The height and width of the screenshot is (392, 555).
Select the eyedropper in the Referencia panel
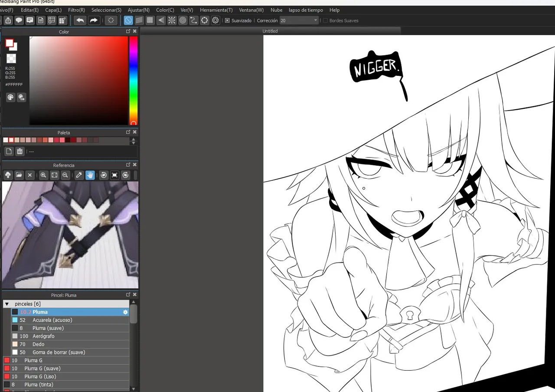[x=79, y=175]
